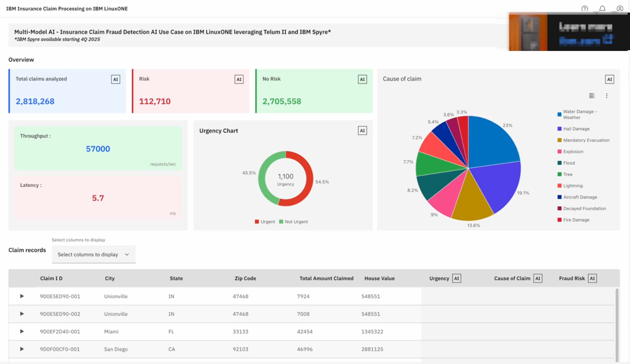Click the Risk value 112,710
Image resolution: width=630 pixels, height=364 pixels.
point(155,102)
